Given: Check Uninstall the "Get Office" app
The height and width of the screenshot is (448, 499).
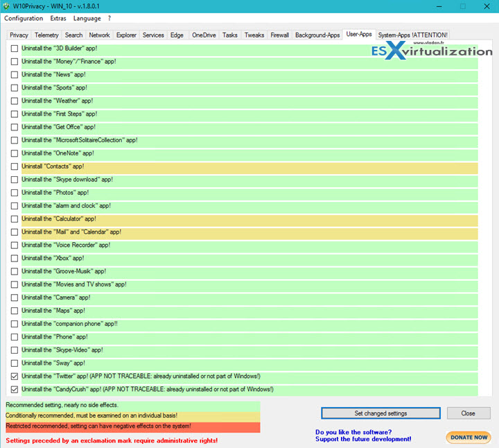Looking at the screenshot, I should coord(15,127).
